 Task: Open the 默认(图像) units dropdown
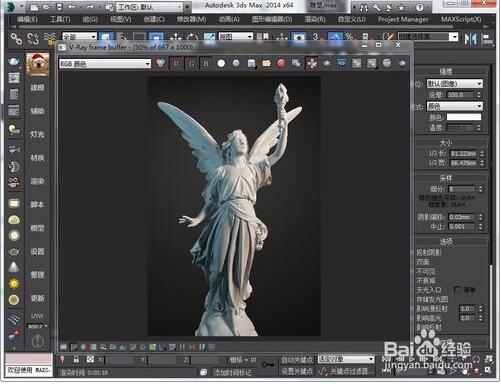[454, 83]
